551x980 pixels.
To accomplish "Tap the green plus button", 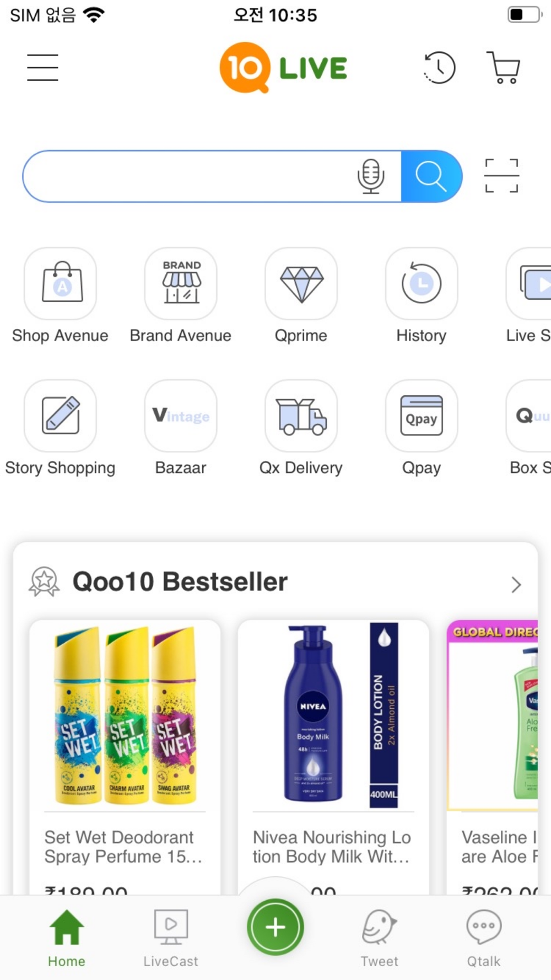I will [x=275, y=927].
